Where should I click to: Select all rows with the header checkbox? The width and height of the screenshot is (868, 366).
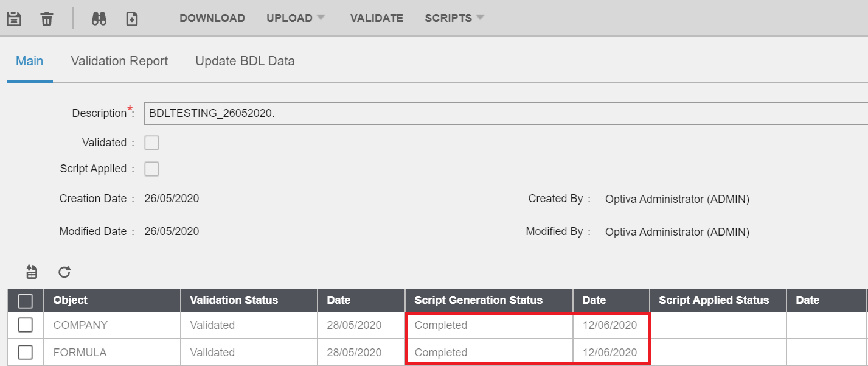(25, 300)
